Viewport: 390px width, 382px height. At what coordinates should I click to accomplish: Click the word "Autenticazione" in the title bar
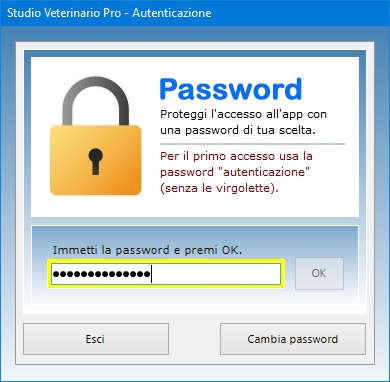tap(172, 13)
